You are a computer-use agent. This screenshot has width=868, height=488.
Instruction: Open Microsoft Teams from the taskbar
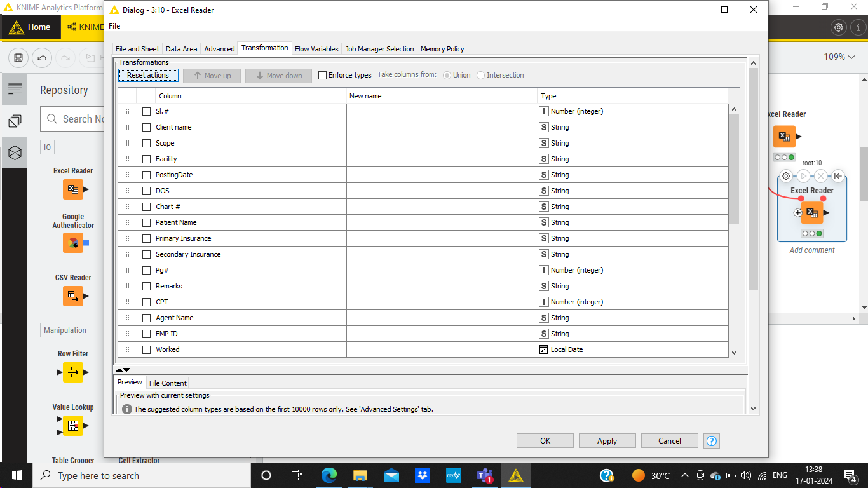(485, 475)
